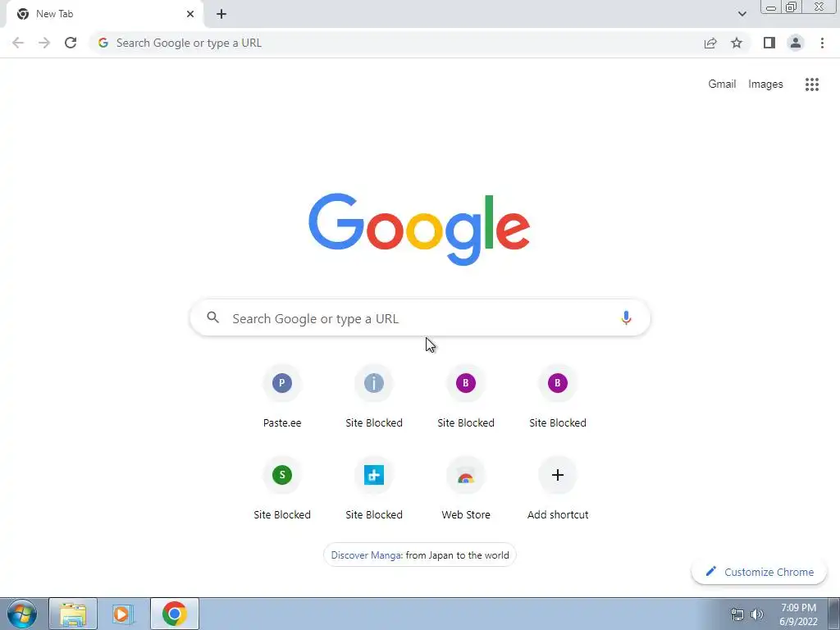Image resolution: width=840 pixels, height=630 pixels.
Task: Select the New Tab tab
Action: [x=104, y=15]
